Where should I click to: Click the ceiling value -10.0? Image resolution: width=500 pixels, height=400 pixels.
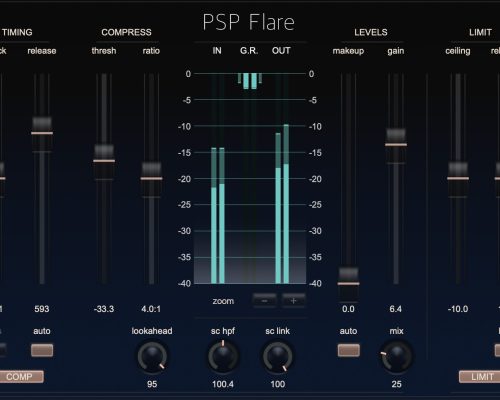(458, 309)
